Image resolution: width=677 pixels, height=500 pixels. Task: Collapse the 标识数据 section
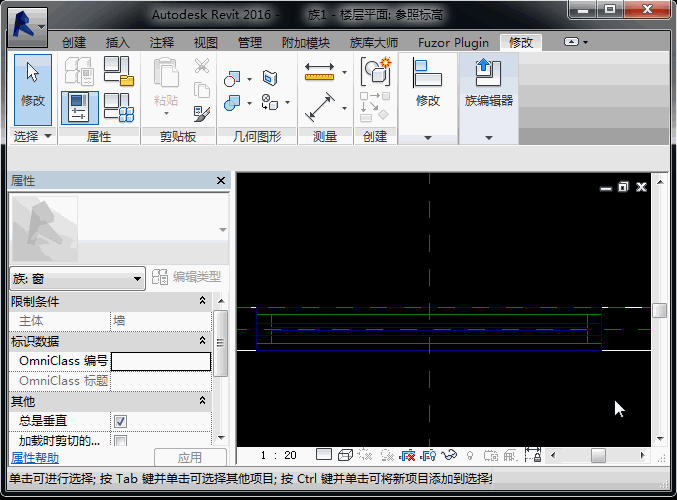tap(203, 341)
